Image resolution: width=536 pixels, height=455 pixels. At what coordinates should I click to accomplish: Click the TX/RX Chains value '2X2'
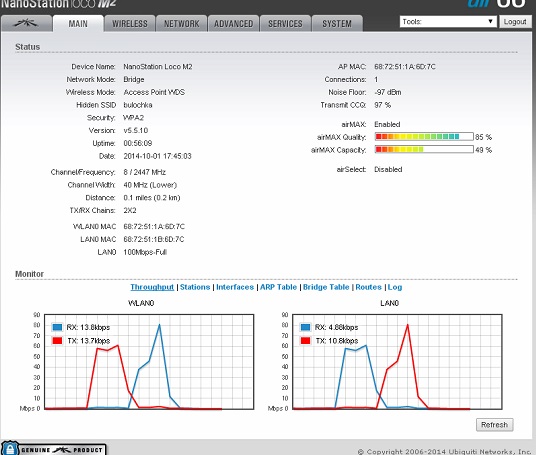tap(130, 210)
